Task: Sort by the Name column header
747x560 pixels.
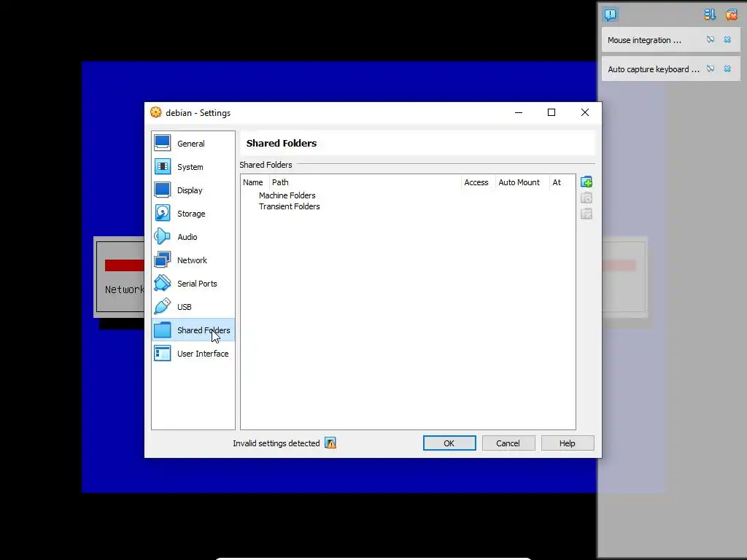Action: [x=253, y=182]
